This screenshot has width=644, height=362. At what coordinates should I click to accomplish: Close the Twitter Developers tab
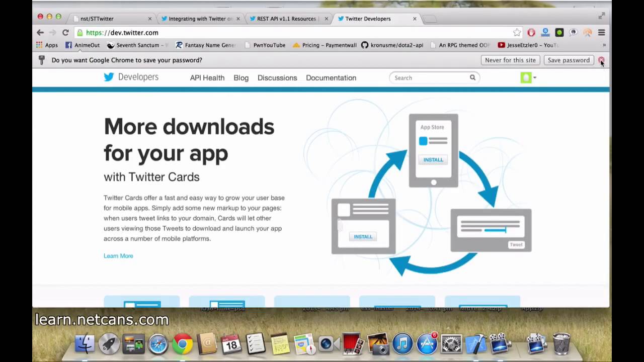click(x=415, y=19)
